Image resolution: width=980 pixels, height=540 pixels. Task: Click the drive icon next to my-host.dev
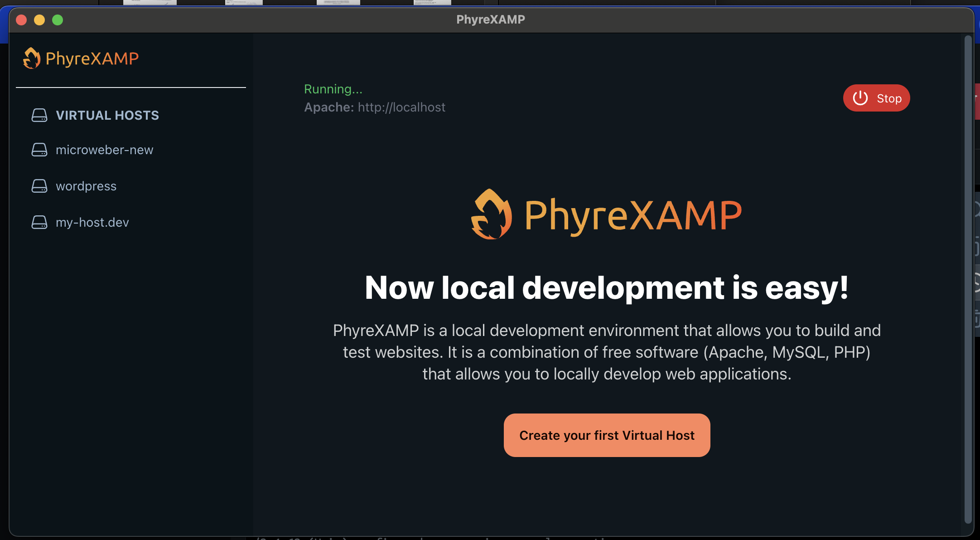[x=39, y=222]
